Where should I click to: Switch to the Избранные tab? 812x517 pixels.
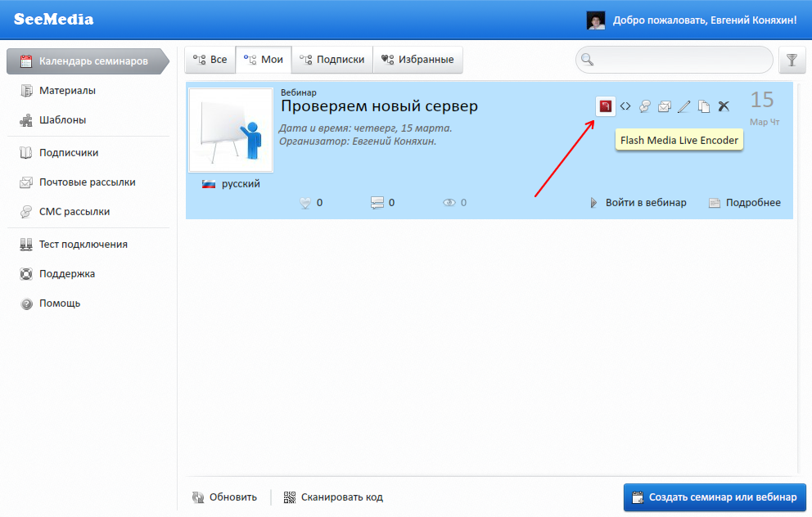(x=417, y=60)
